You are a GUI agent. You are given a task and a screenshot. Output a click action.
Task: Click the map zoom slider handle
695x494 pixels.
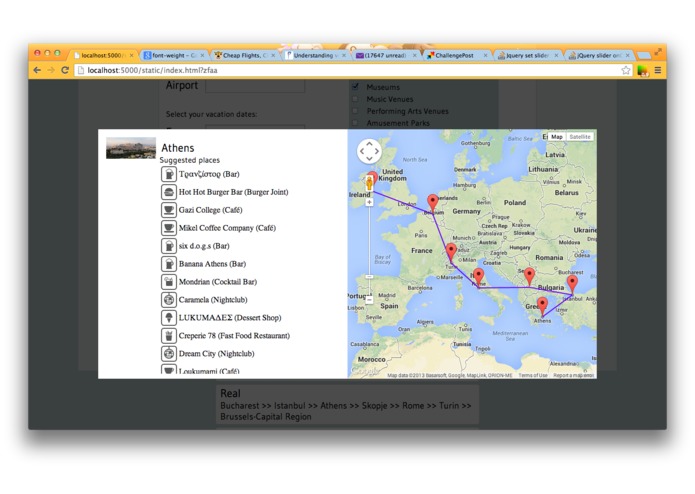coord(369,276)
